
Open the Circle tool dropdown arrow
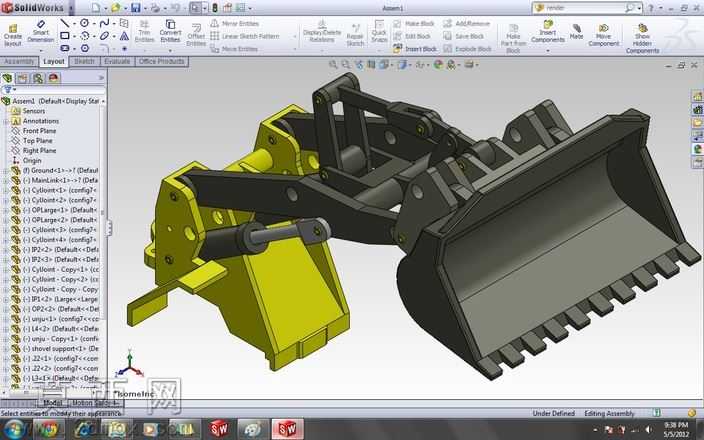tap(94, 23)
